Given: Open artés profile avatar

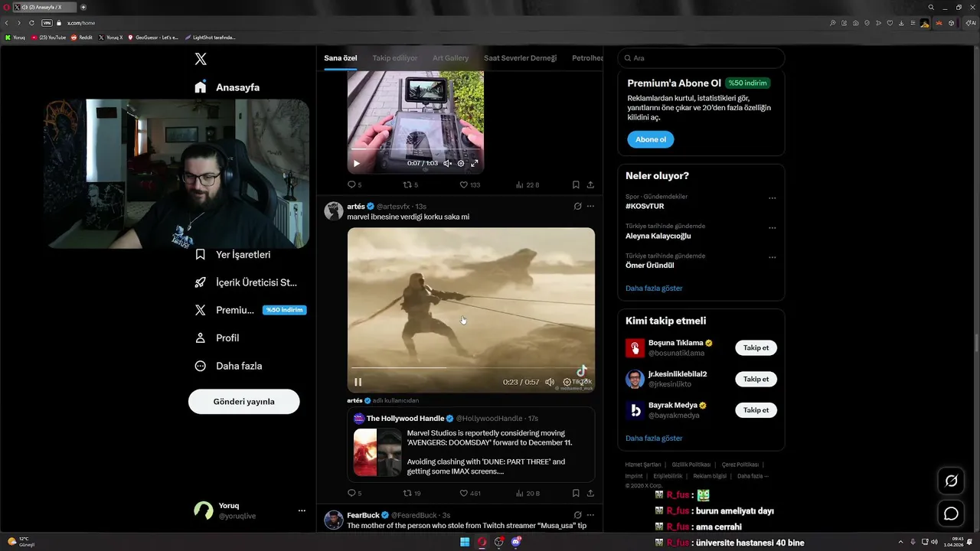Looking at the screenshot, I should click(333, 211).
